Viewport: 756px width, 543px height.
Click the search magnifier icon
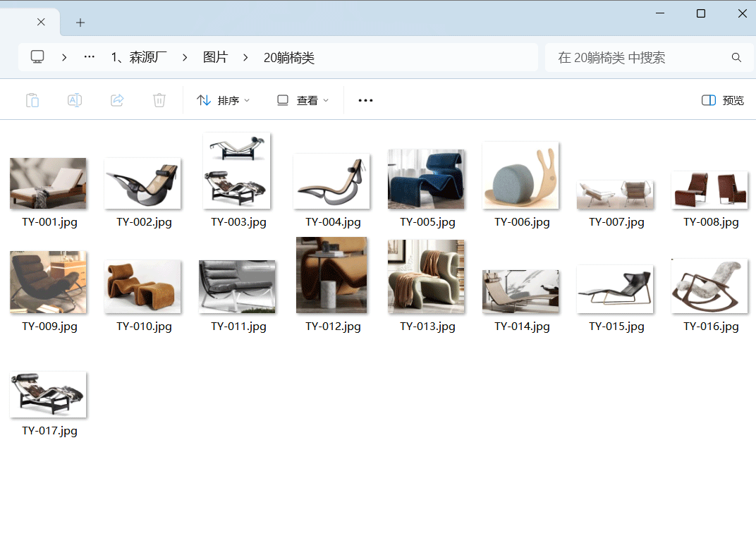point(736,58)
